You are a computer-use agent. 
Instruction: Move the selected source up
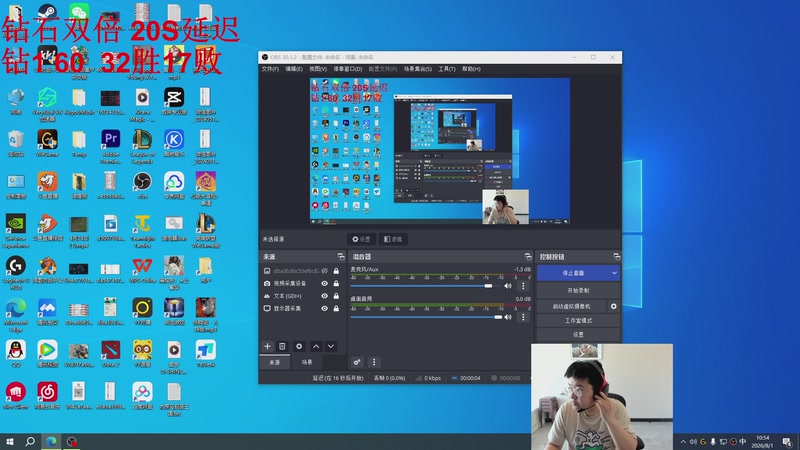click(x=316, y=346)
